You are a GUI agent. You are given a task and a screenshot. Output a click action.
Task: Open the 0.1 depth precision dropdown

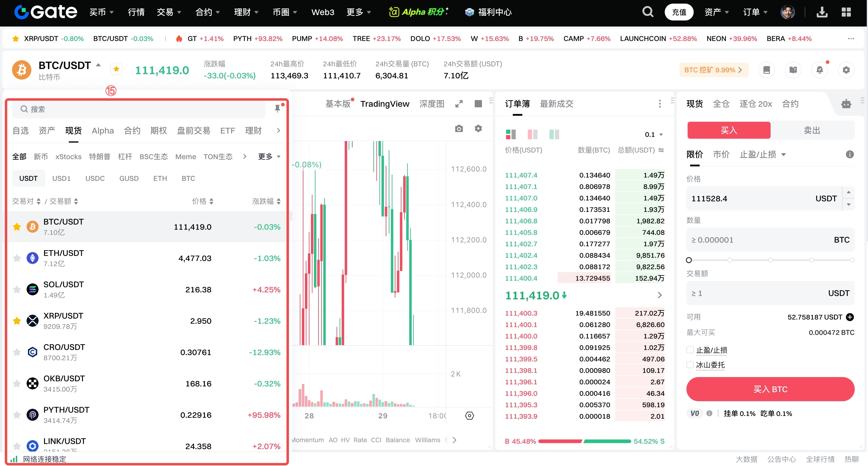(x=654, y=135)
